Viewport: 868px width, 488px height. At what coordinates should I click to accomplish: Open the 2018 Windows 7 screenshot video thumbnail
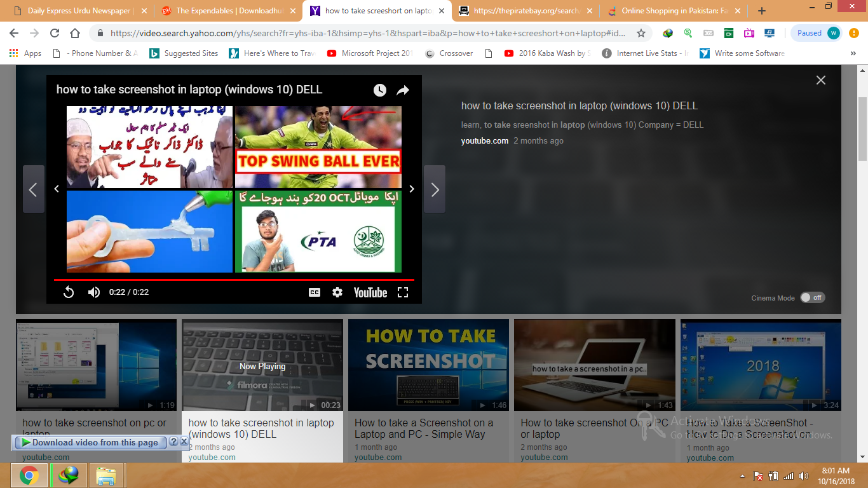coord(761,365)
